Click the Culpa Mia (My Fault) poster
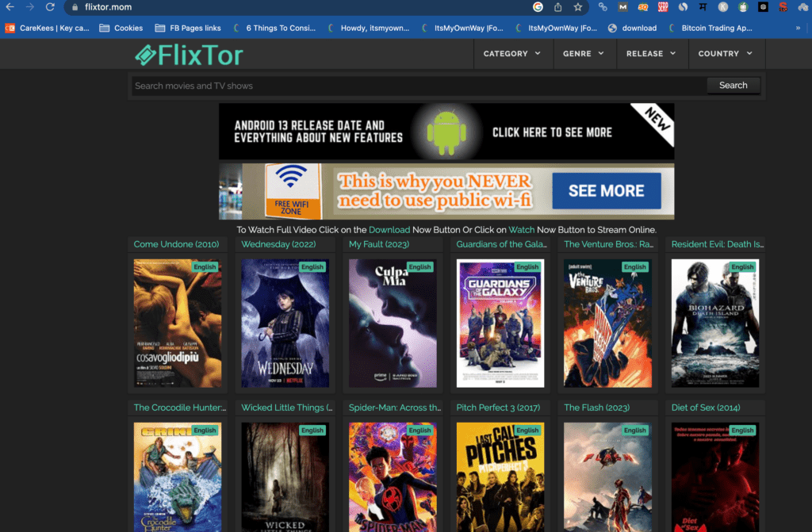This screenshot has width=812, height=532. click(x=393, y=323)
